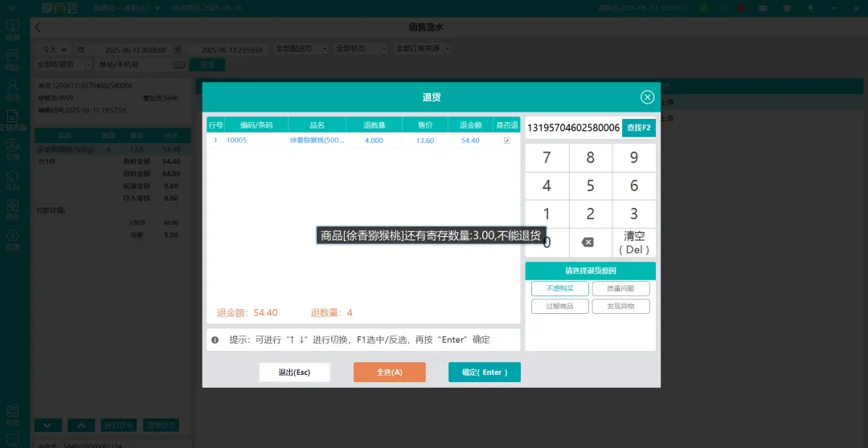Click the 确定(Enter) confirm button

484,373
